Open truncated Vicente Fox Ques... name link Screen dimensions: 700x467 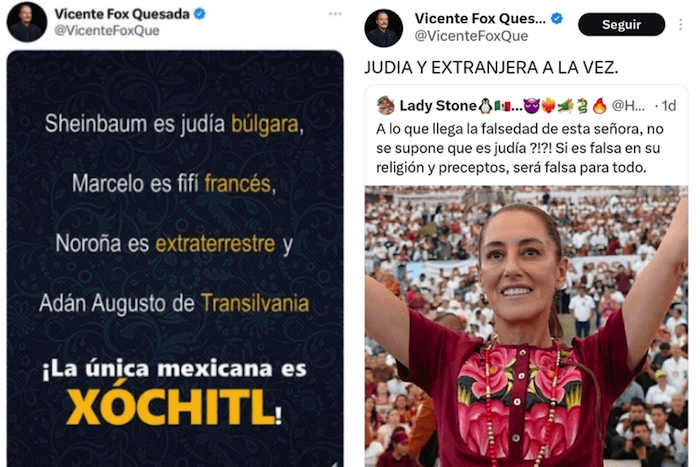480,18
